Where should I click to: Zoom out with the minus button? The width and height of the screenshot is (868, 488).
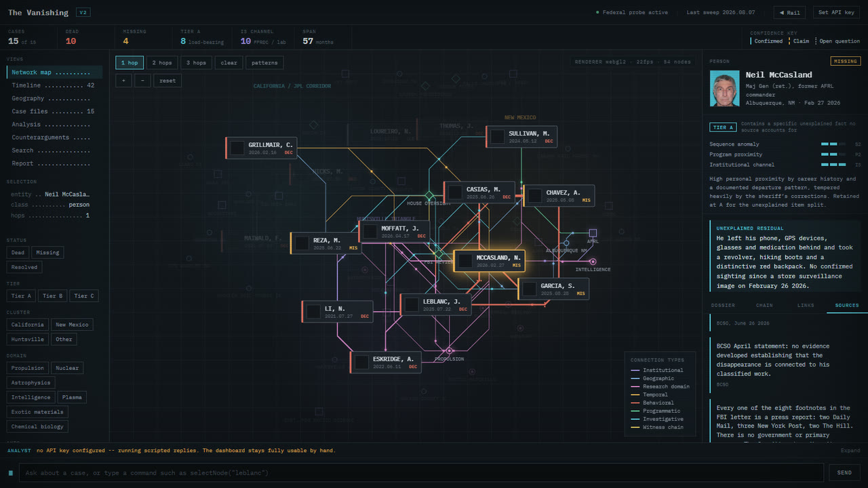pos(142,81)
